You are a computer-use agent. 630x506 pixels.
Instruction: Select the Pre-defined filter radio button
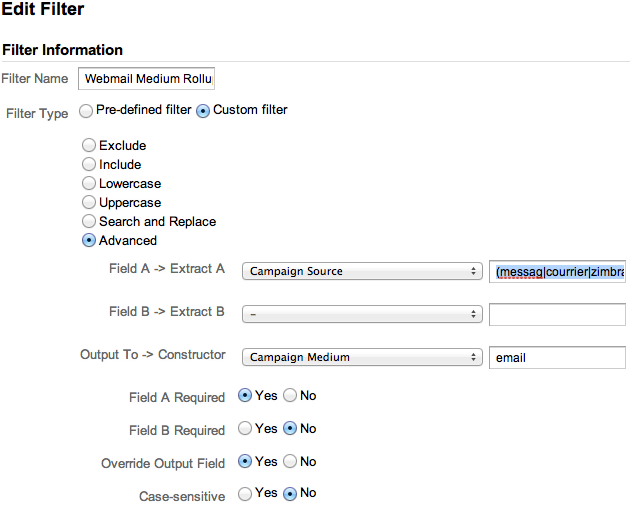pyautogui.click(x=86, y=111)
